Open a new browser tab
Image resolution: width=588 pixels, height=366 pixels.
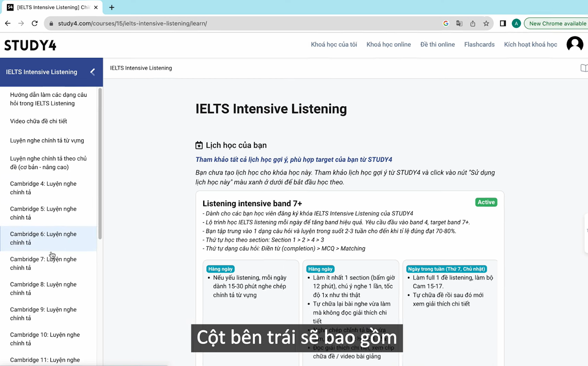click(112, 7)
